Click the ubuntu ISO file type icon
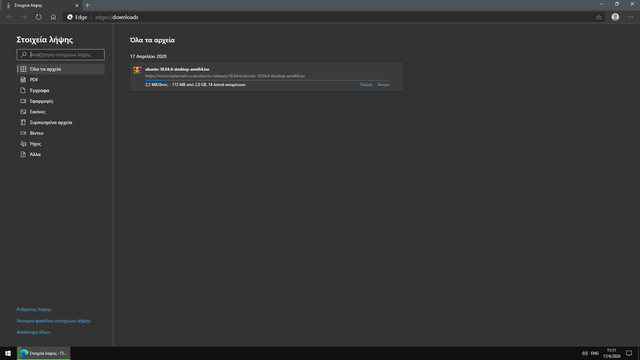This screenshot has width=640, height=360. coord(137,70)
